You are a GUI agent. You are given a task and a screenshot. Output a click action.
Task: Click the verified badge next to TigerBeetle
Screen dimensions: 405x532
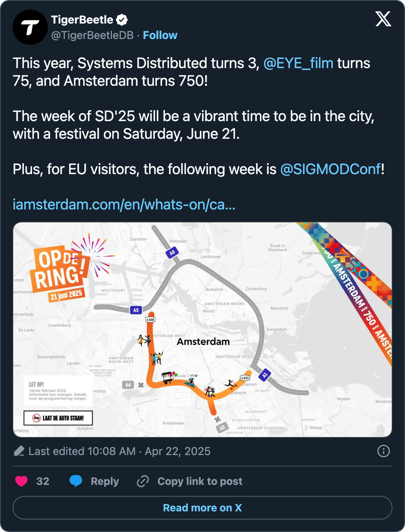122,20
